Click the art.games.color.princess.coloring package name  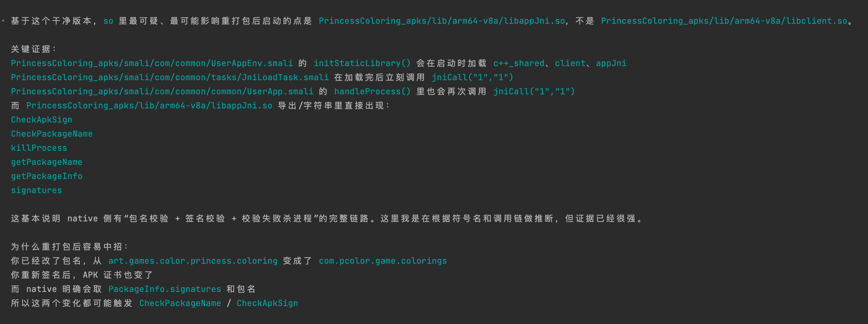[193, 261]
